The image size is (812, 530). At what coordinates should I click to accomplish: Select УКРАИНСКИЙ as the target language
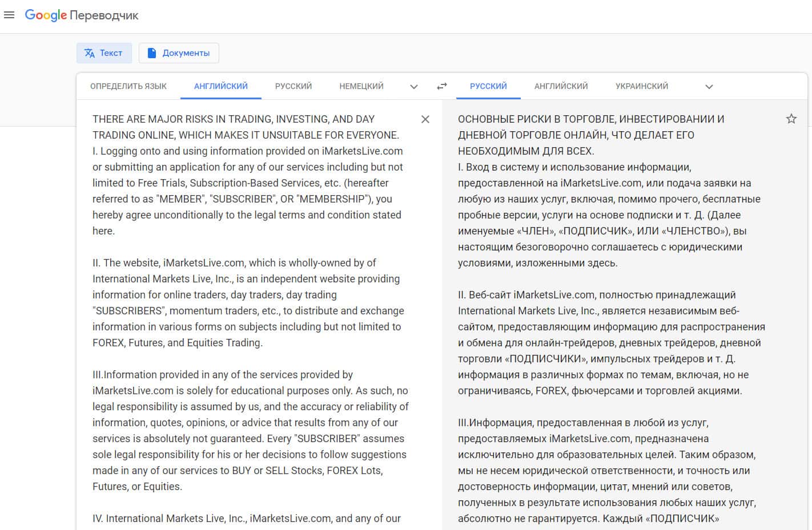pyautogui.click(x=642, y=86)
